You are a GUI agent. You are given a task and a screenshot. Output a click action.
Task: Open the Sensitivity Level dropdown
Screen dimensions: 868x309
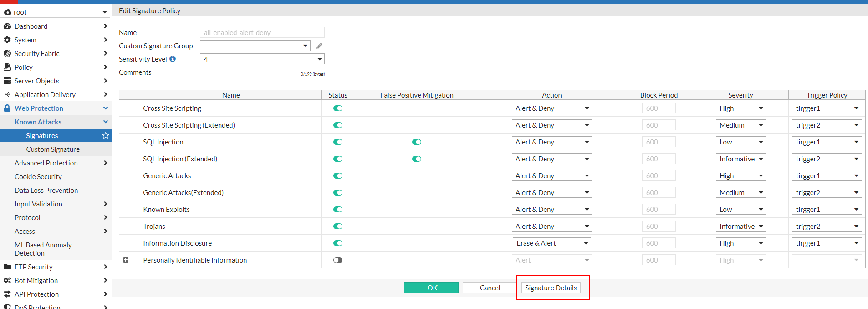coord(262,59)
